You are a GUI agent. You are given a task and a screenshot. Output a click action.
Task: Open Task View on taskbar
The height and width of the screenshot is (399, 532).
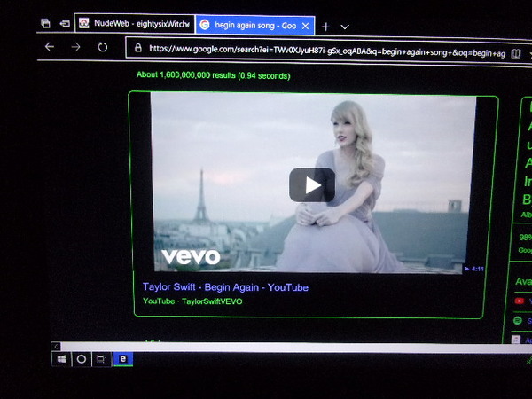coord(102,359)
